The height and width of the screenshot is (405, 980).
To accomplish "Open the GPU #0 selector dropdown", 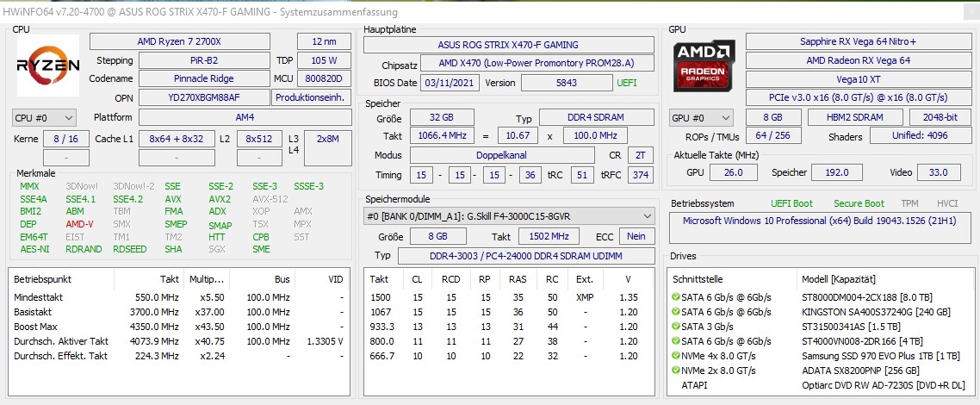I will coord(702,117).
